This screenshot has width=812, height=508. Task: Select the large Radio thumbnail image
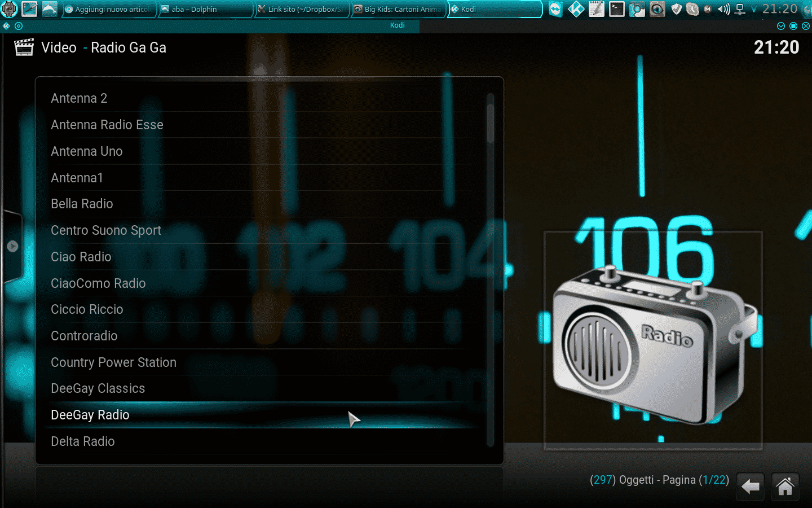coord(653,340)
